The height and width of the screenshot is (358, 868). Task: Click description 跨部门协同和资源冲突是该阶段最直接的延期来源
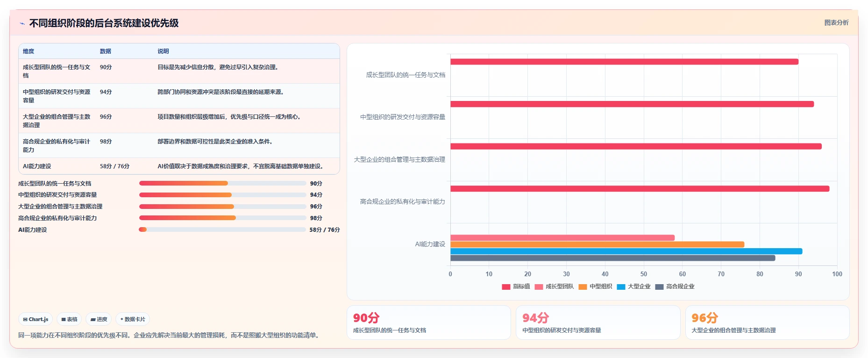coord(221,92)
